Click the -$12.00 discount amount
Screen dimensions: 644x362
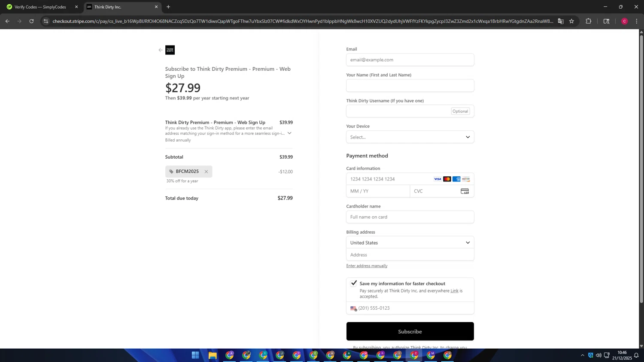pos(286,172)
